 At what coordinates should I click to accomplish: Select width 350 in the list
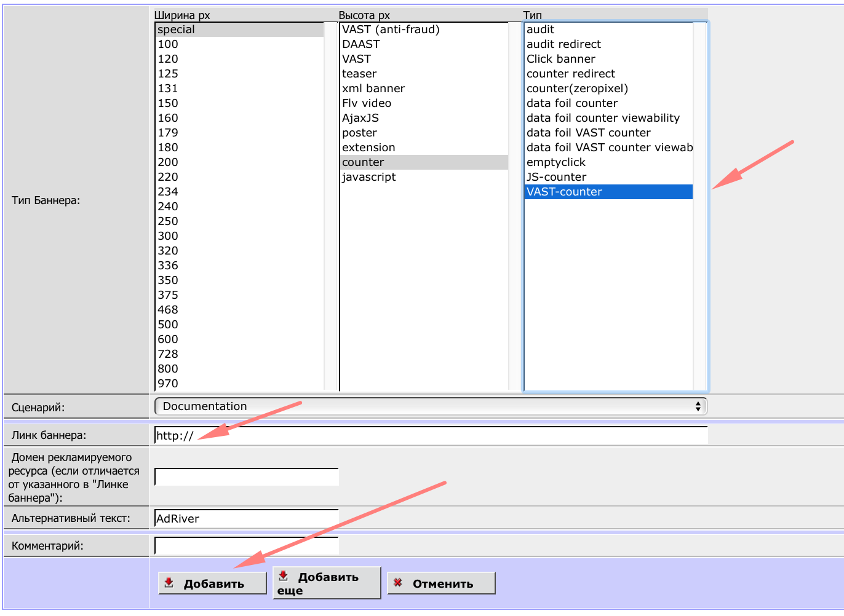tap(239, 280)
